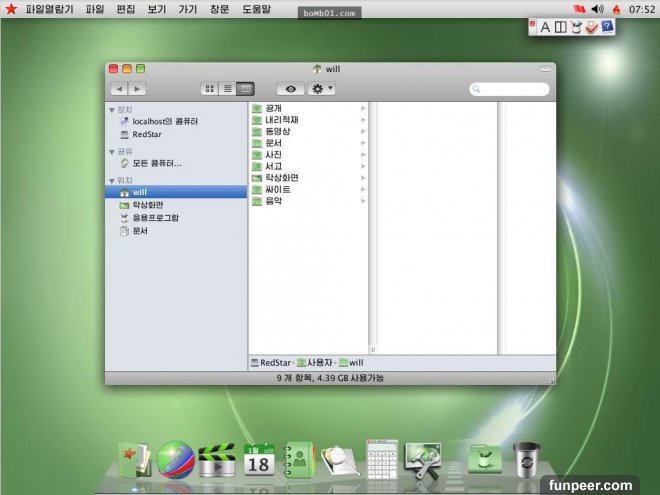The height and width of the screenshot is (495, 660).
Task: Open the address book dock icon
Action: [300, 460]
